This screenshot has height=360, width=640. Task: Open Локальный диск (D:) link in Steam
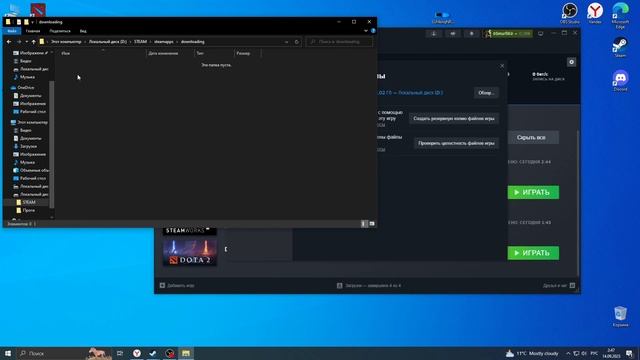(420, 93)
